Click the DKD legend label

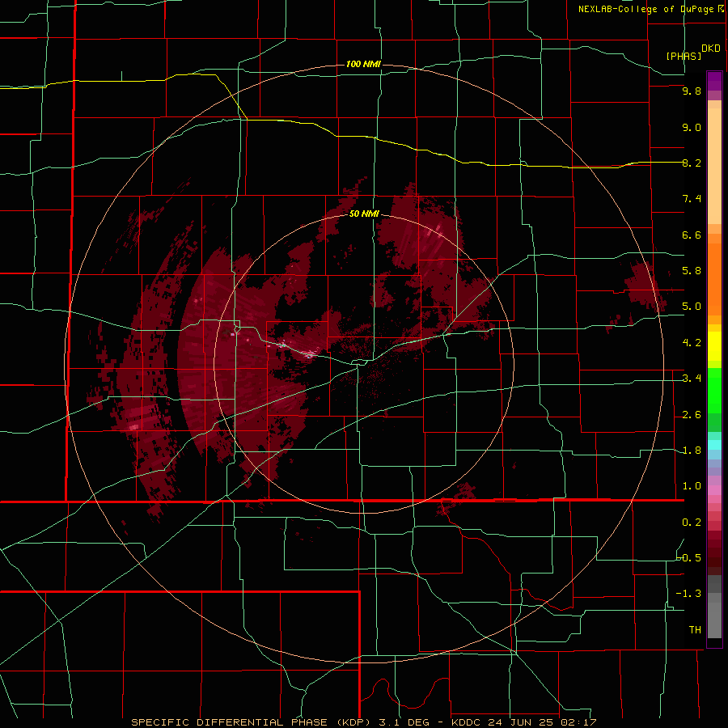[x=711, y=49]
